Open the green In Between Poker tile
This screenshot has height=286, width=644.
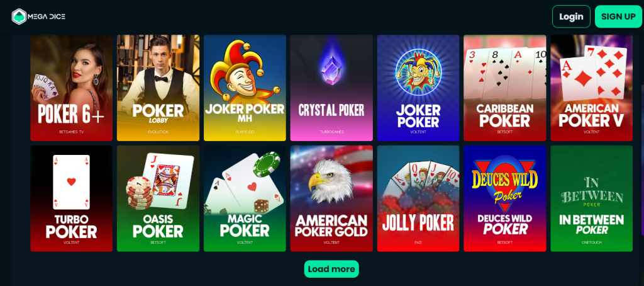coord(591,198)
